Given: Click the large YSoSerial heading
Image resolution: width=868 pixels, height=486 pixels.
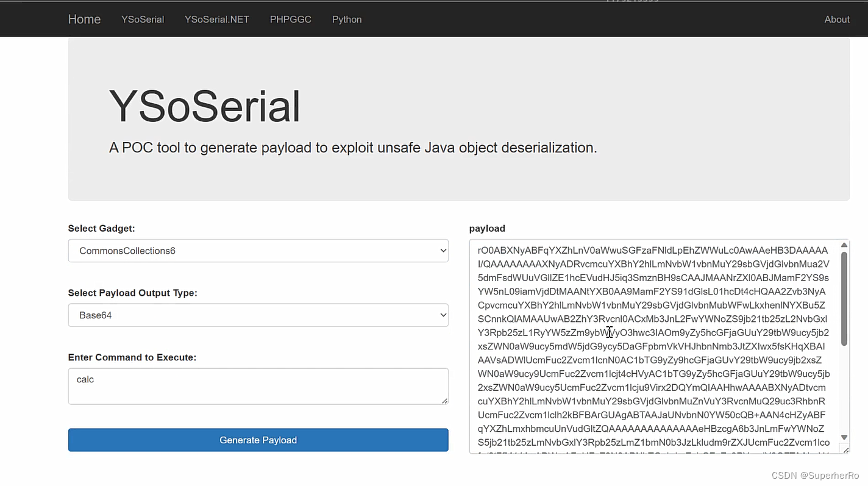Looking at the screenshot, I should coord(205,107).
